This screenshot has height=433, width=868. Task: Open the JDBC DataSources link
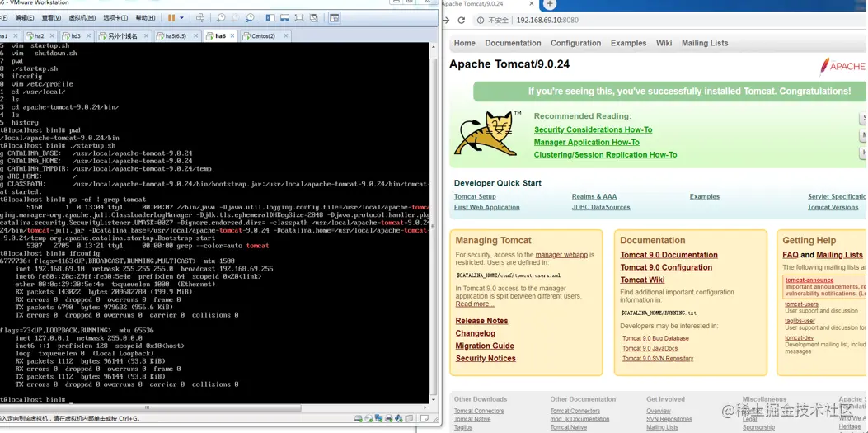point(601,207)
